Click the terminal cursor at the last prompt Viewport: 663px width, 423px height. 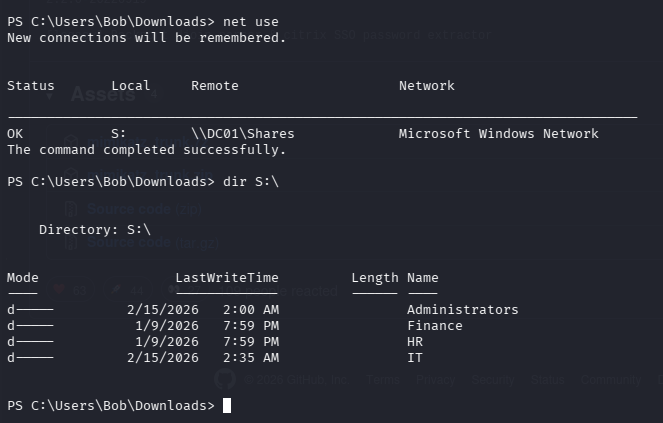point(227,405)
